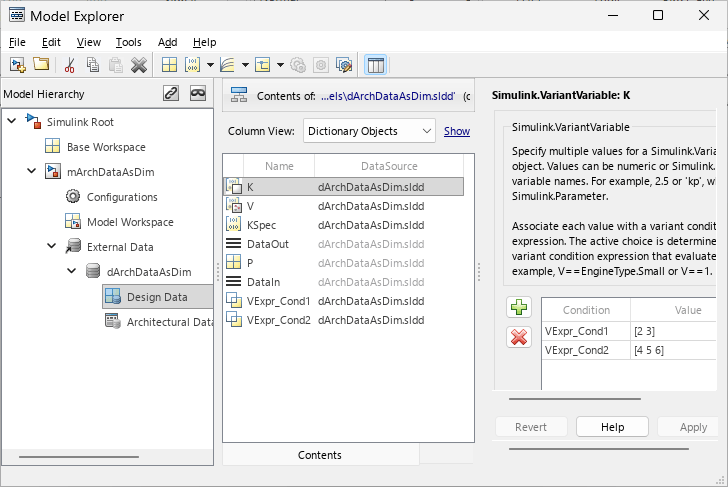Screen dimensions: 728x487
Task: Collapse the dArchDataAsDim dictionary node
Action: [72, 271]
